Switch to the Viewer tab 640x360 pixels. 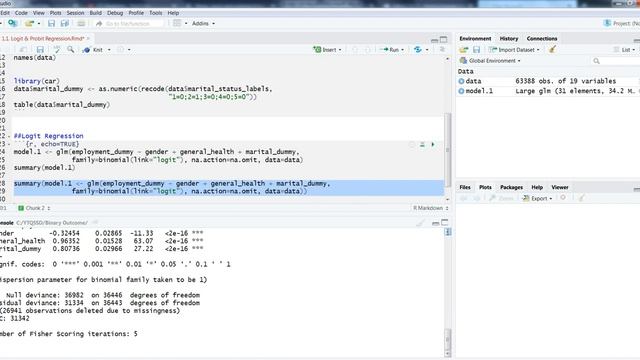[560, 187]
